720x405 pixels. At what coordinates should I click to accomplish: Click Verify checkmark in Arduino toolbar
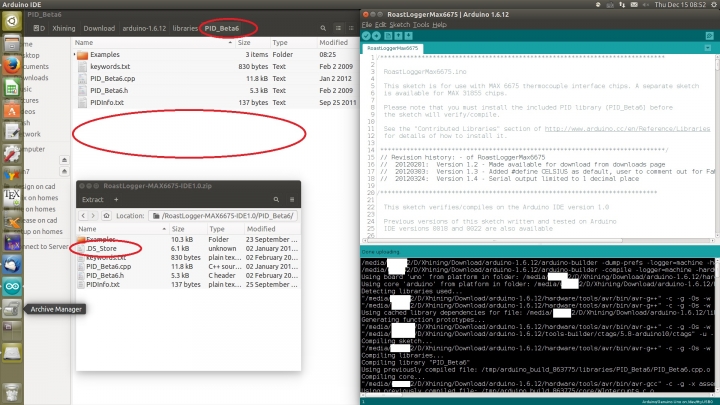pyautogui.click(x=366, y=36)
